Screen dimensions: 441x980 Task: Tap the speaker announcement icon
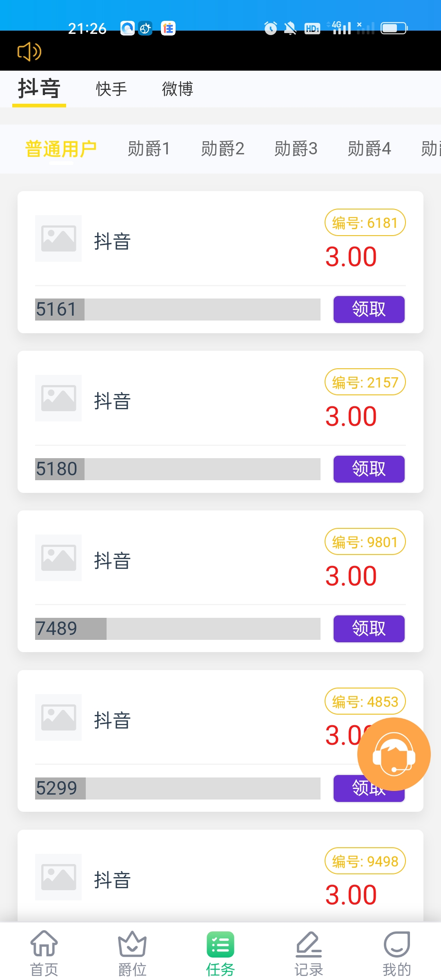29,52
